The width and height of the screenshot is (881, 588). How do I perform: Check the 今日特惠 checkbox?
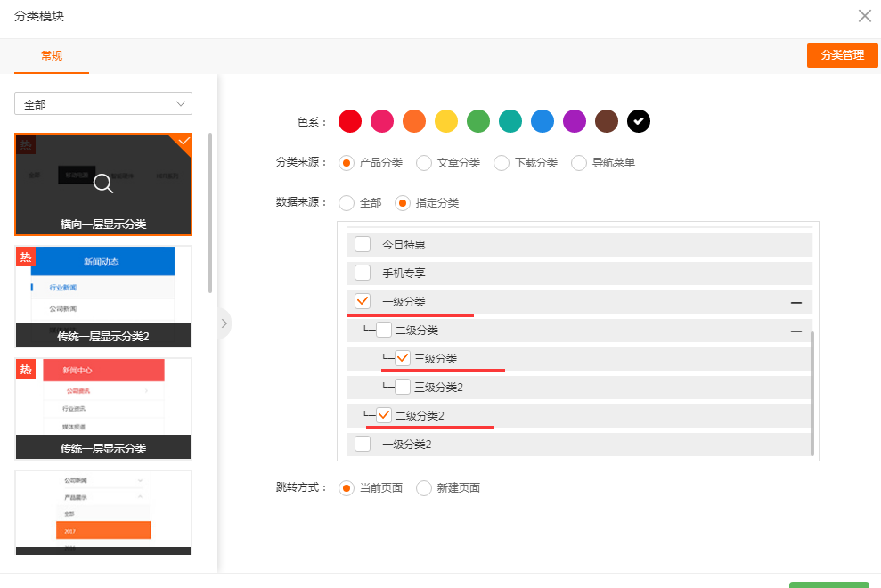pos(363,244)
